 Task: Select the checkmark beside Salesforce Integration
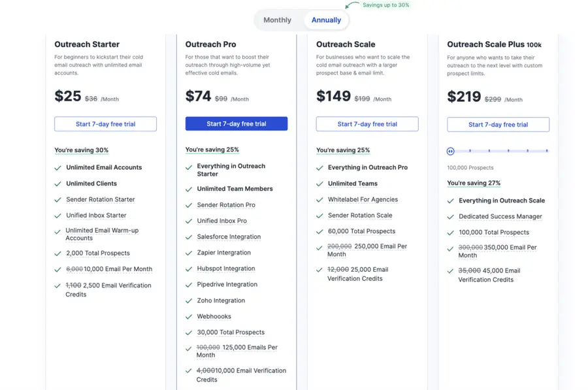coord(189,236)
